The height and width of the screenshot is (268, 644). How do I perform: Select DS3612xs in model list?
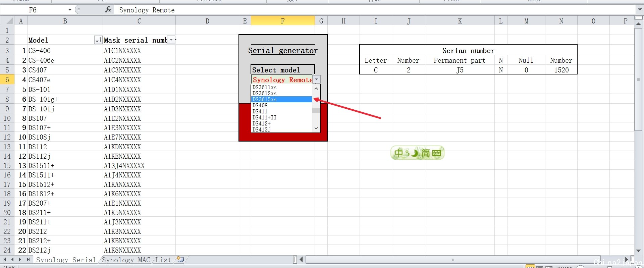click(x=281, y=93)
